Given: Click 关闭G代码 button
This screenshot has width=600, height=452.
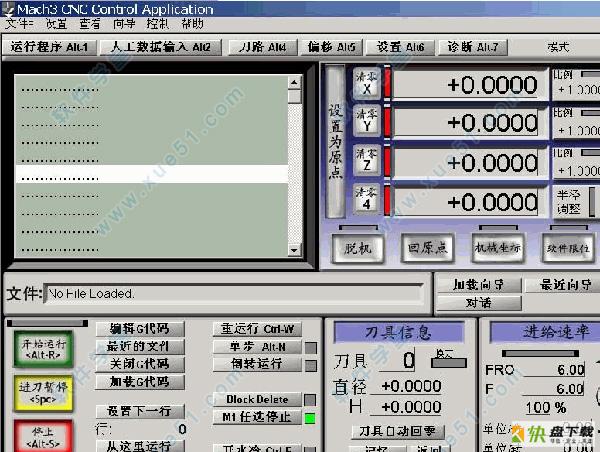Looking at the screenshot, I should point(140,364).
